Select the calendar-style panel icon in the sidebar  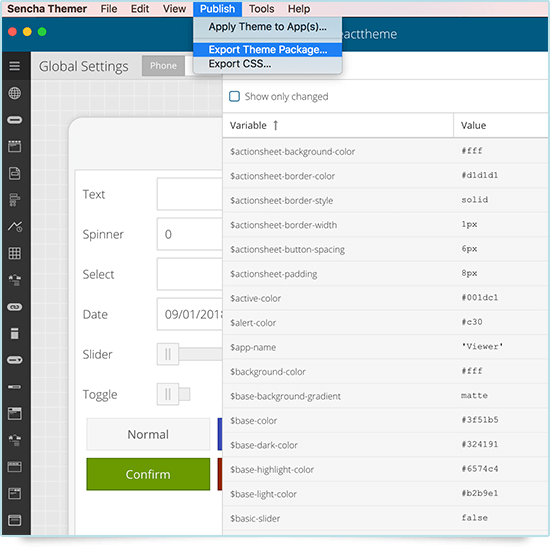15,146
